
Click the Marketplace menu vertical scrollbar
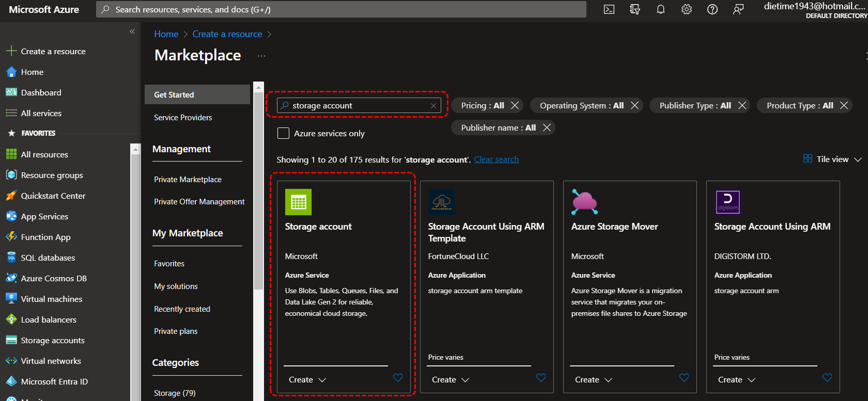[x=258, y=191]
